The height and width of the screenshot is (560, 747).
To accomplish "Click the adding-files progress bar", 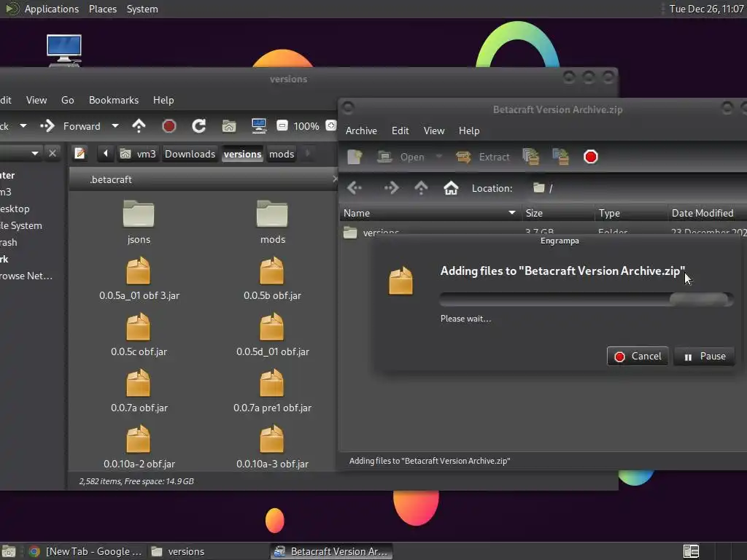I will pyautogui.click(x=586, y=299).
